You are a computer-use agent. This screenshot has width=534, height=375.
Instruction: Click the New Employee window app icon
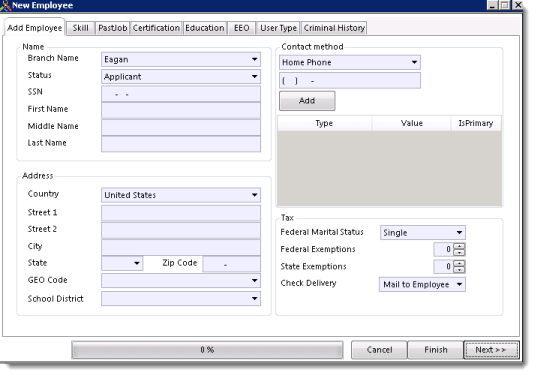[x=5, y=5]
